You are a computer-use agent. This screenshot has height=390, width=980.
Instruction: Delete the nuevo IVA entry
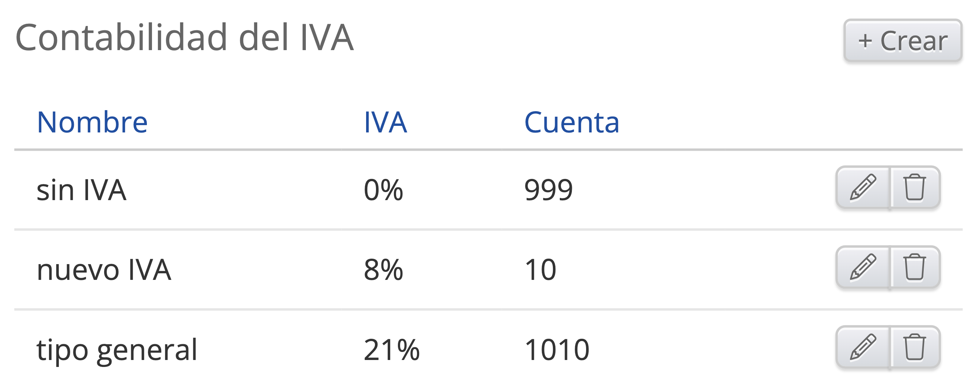click(x=915, y=267)
